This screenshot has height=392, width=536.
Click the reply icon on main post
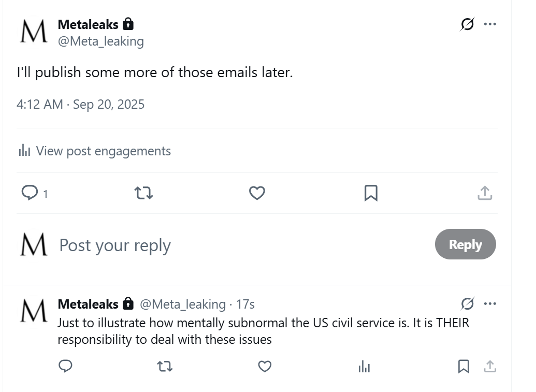tap(30, 193)
